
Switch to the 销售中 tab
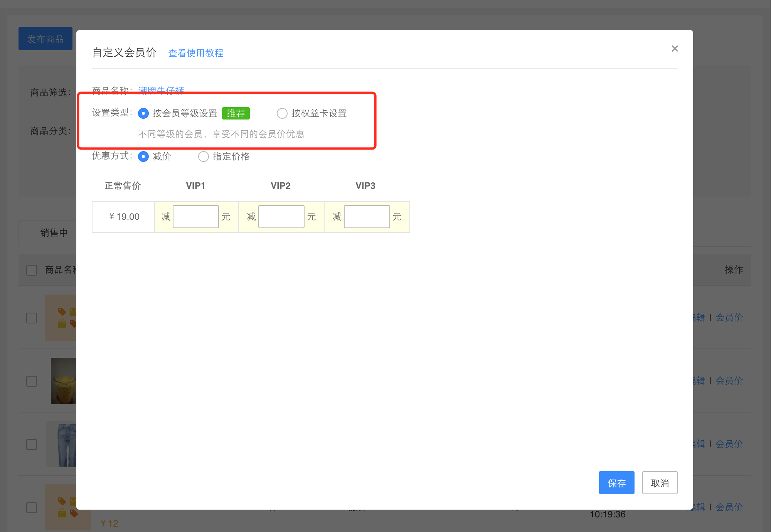click(54, 233)
